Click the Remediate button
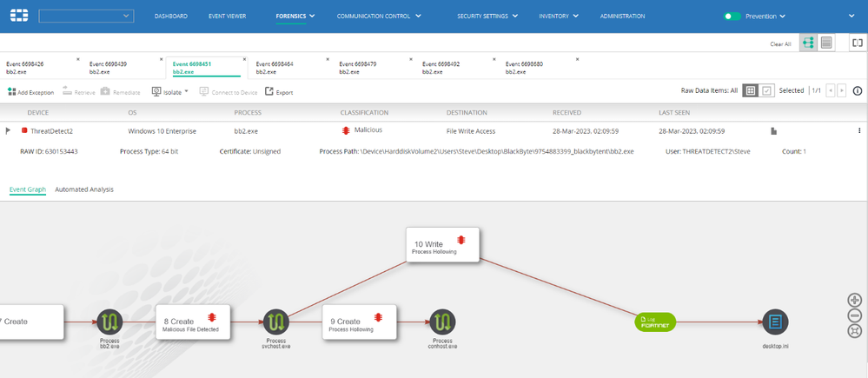Screen dimensions: 868x378 pos(120,92)
